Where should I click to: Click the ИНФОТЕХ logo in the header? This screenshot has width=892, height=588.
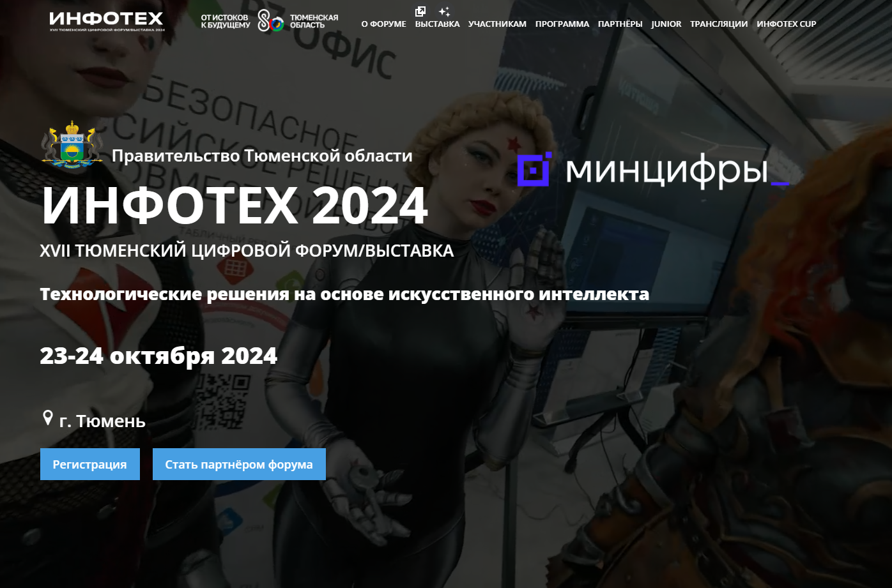[106, 21]
